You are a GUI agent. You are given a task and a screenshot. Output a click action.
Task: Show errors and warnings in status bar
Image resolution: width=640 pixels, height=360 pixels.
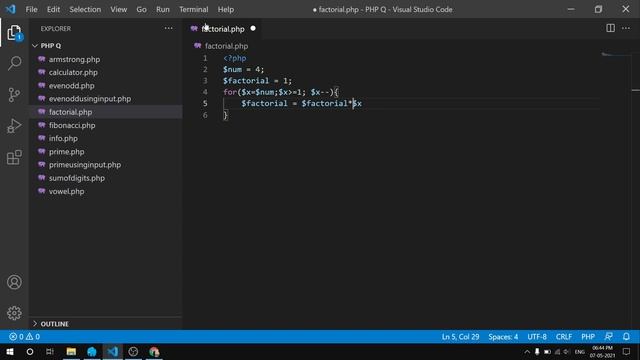pyautogui.click(x=24, y=337)
